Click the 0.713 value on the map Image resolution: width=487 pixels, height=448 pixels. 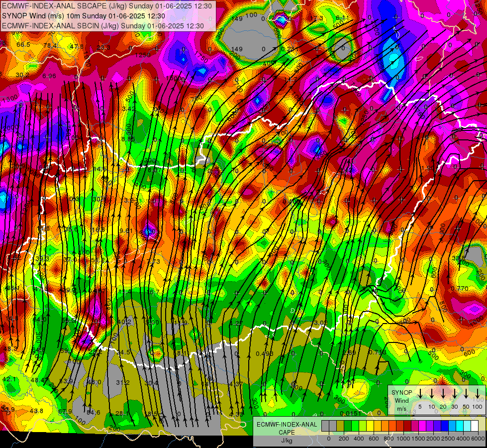click(x=378, y=352)
